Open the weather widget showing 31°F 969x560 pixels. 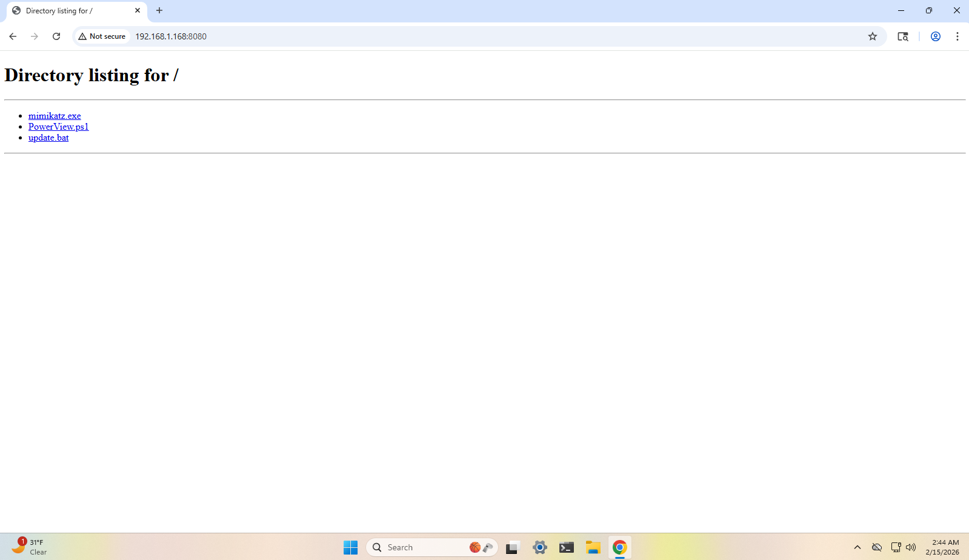click(x=29, y=547)
